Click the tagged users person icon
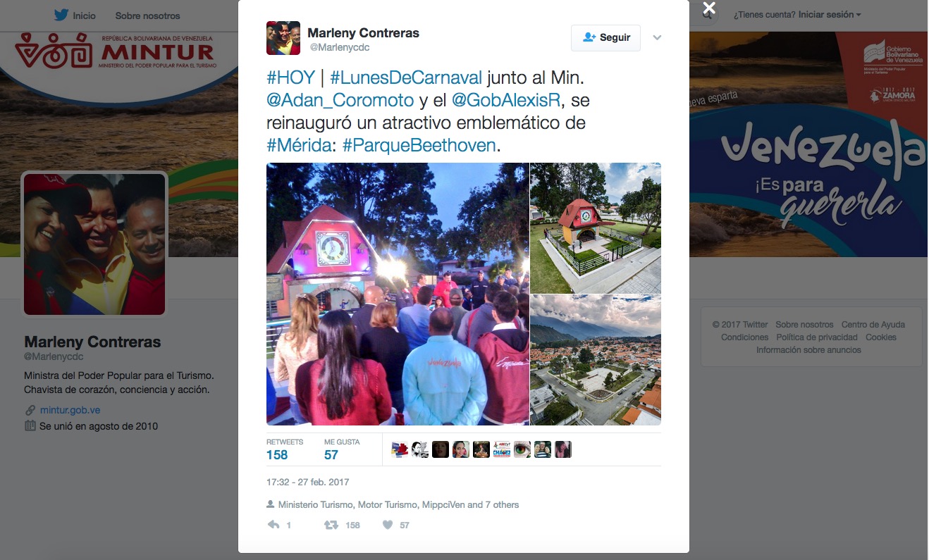This screenshot has width=929, height=560. click(x=271, y=504)
